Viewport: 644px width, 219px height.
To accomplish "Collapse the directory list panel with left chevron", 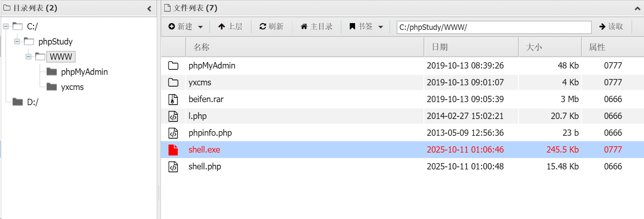I will [x=149, y=8].
